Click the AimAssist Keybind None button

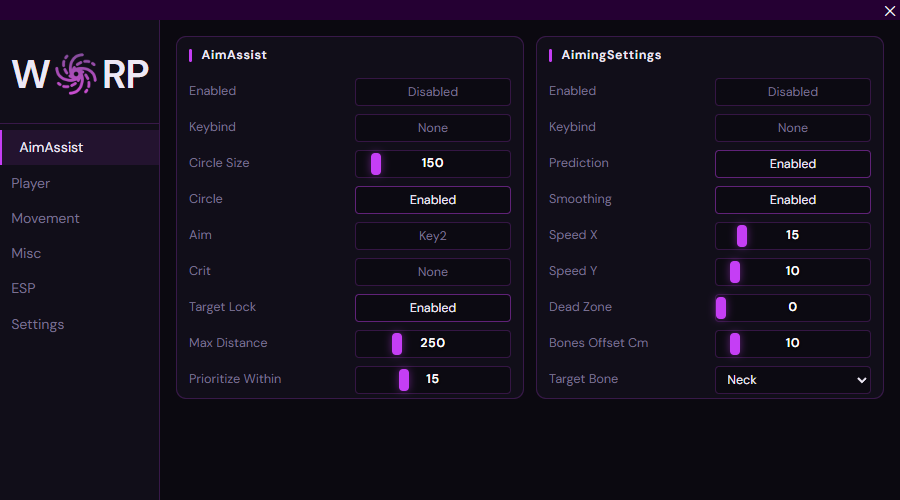click(x=432, y=128)
